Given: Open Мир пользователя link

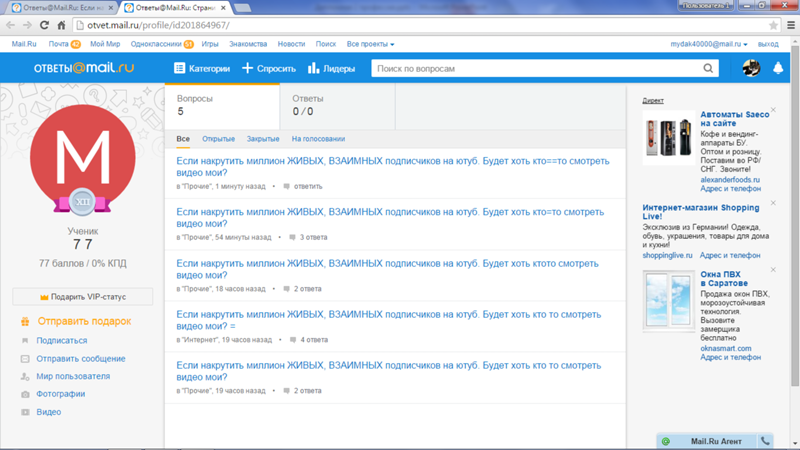Looking at the screenshot, I should coord(73,377).
